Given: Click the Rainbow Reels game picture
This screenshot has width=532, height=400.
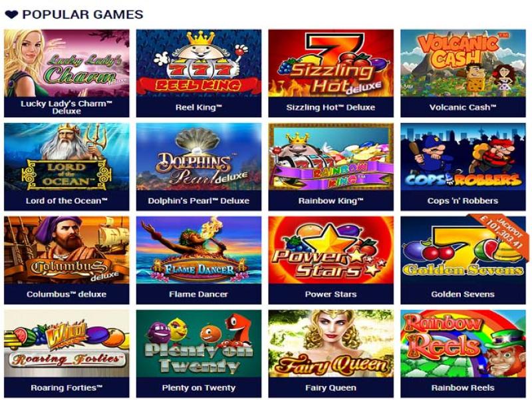Looking at the screenshot, I should [x=463, y=343].
